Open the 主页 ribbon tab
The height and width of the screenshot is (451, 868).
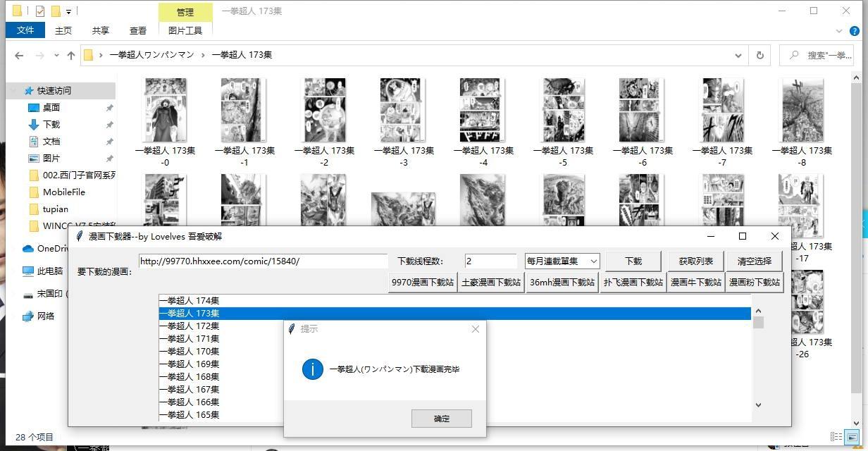click(63, 30)
